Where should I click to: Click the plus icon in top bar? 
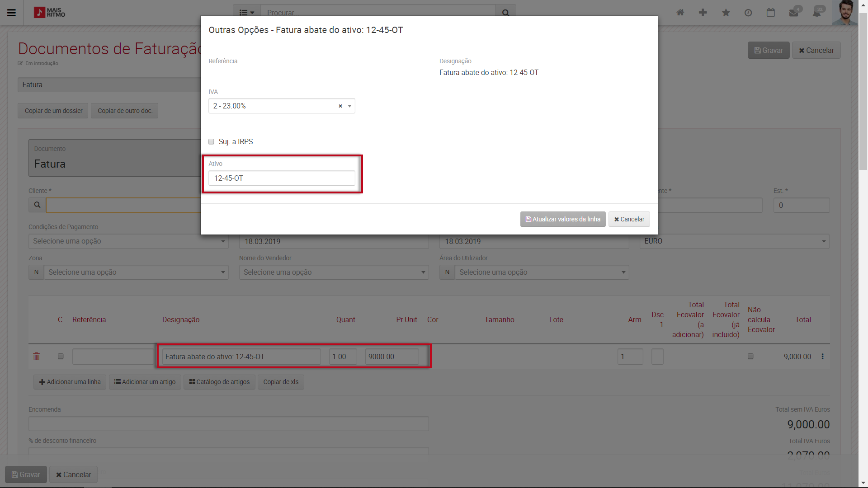(703, 13)
